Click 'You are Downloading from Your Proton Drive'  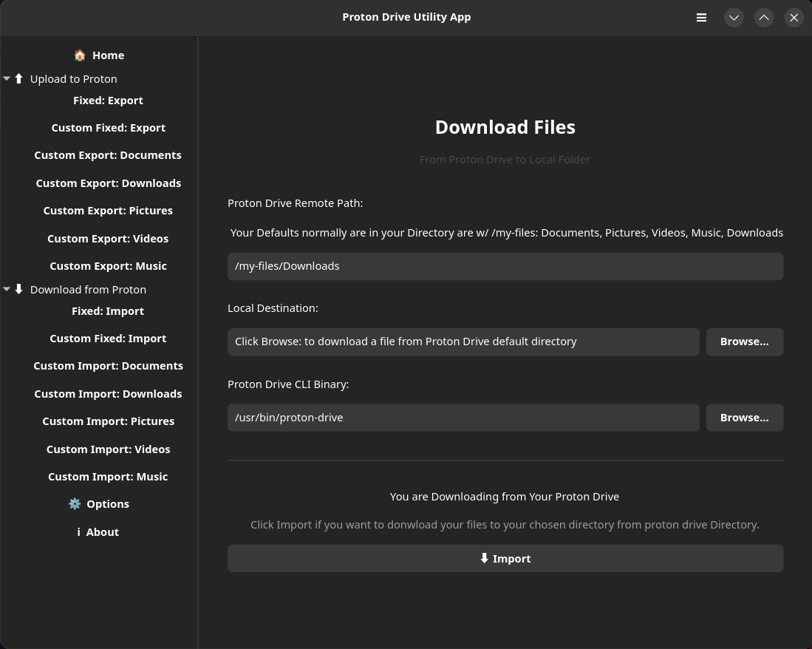505,497
